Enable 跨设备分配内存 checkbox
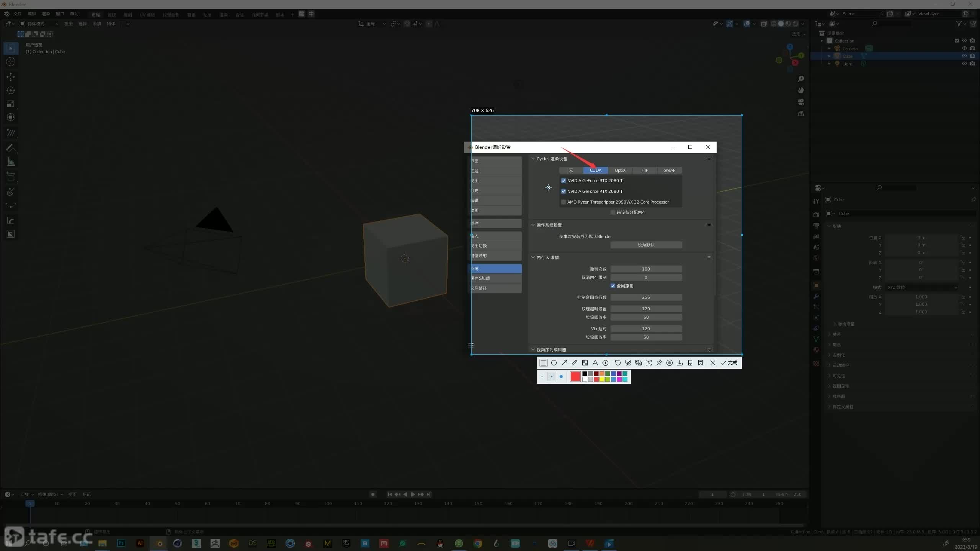The width and height of the screenshot is (980, 551). [x=612, y=212]
